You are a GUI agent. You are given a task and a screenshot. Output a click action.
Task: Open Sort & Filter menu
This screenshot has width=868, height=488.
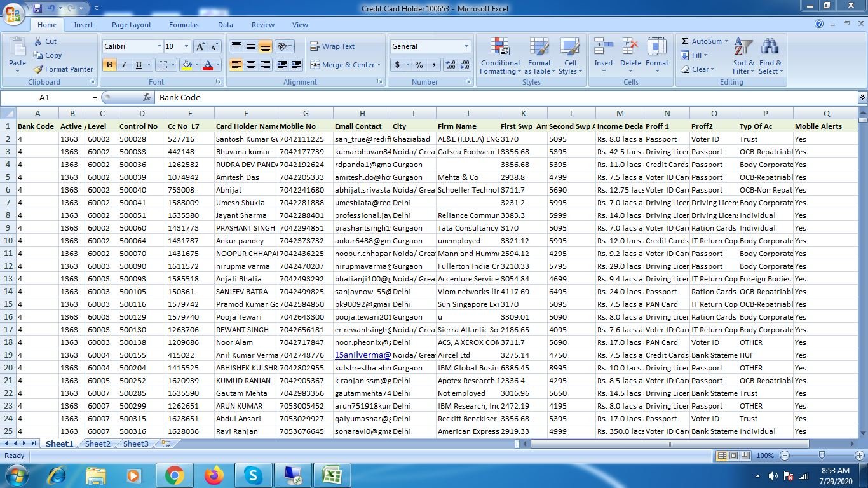(x=743, y=56)
